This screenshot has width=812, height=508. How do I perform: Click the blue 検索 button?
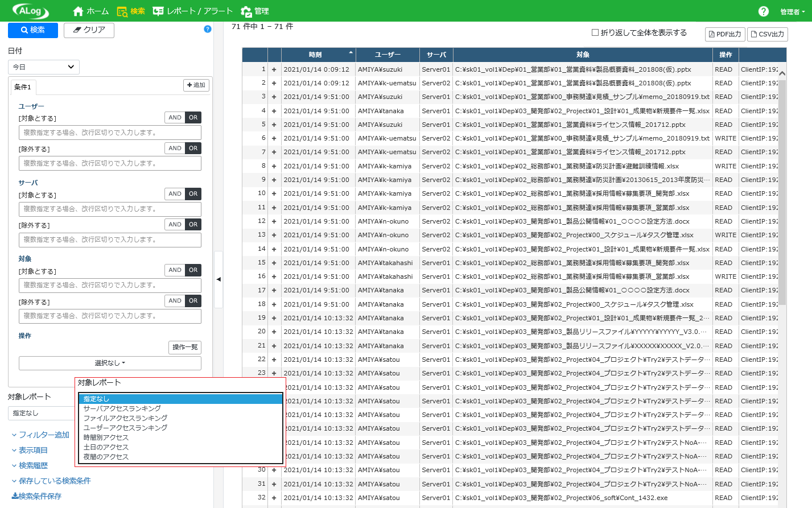(33, 30)
